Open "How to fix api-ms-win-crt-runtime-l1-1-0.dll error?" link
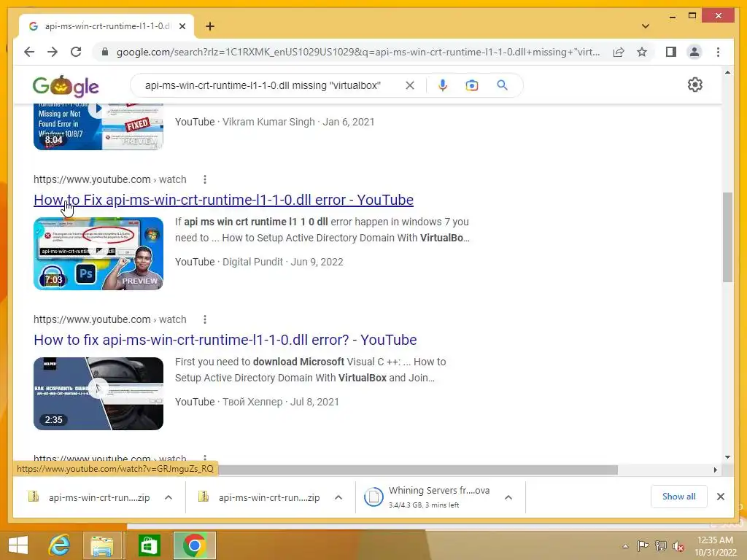The width and height of the screenshot is (747, 560). 225,340
